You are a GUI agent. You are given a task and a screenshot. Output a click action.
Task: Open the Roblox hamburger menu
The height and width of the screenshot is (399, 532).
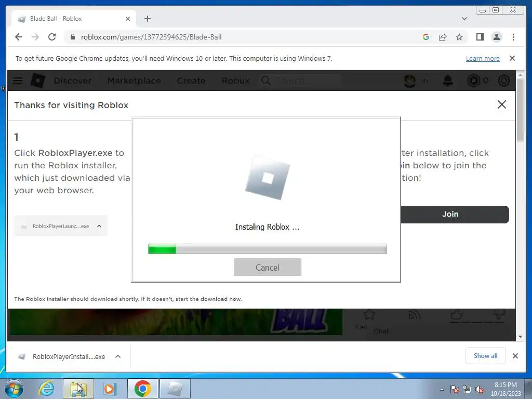18,81
